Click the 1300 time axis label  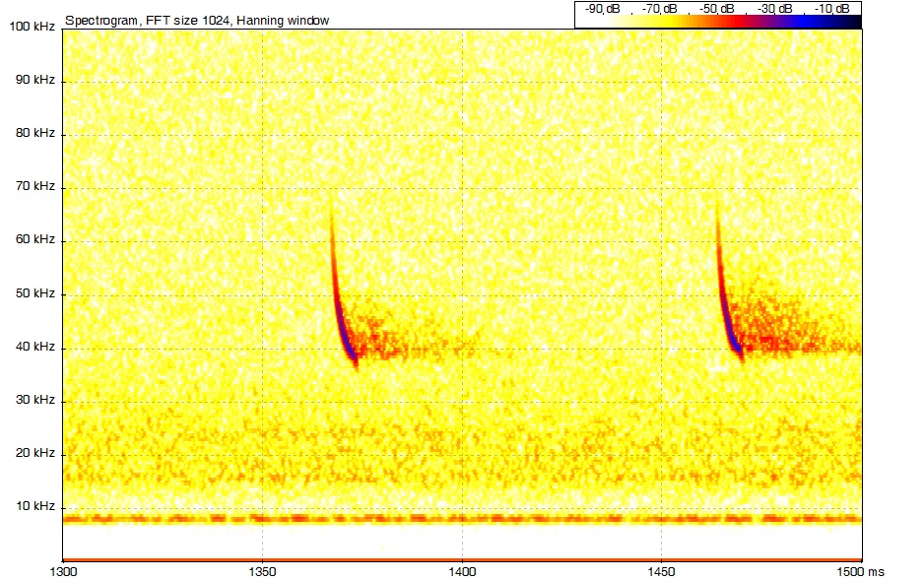point(63,571)
